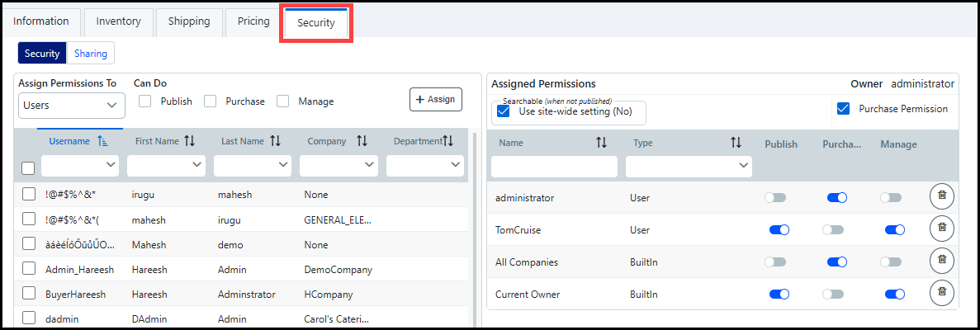This screenshot has height=330, width=980.
Task: Check the Publish checkbox under Can Do
Action: click(145, 101)
